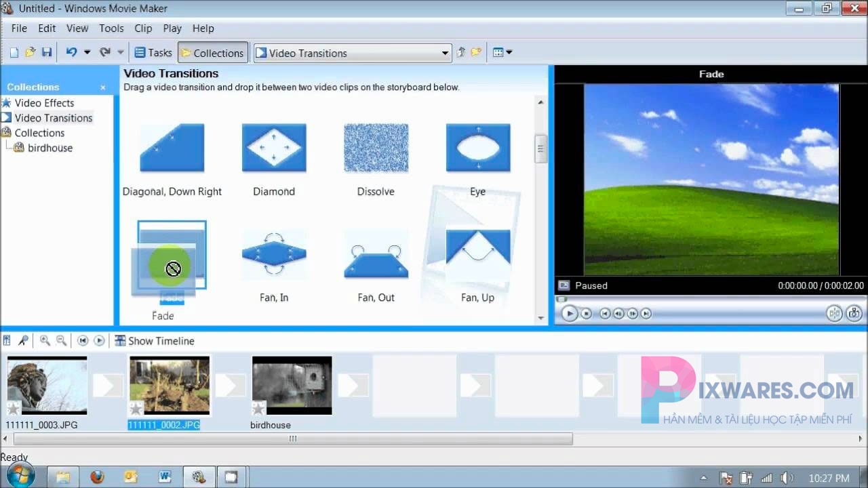Click the preview seek bar handle

coord(561,298)
